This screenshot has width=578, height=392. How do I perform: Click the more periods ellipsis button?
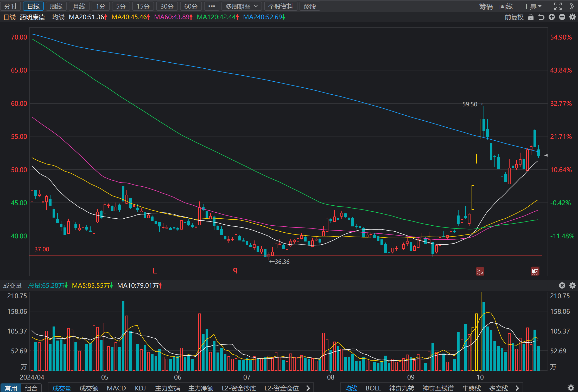212,6
